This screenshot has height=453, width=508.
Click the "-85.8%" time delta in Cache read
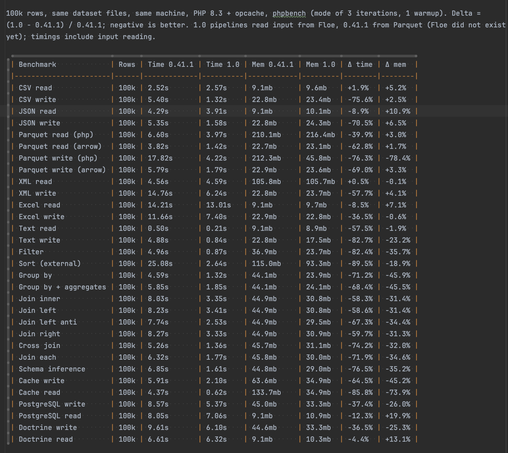(x=360, y=392)
